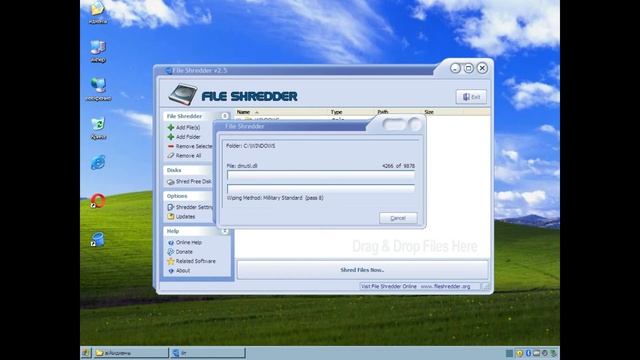
Task: Open the Recycle Bin desktop icon
Action: [x=98, y=124]
